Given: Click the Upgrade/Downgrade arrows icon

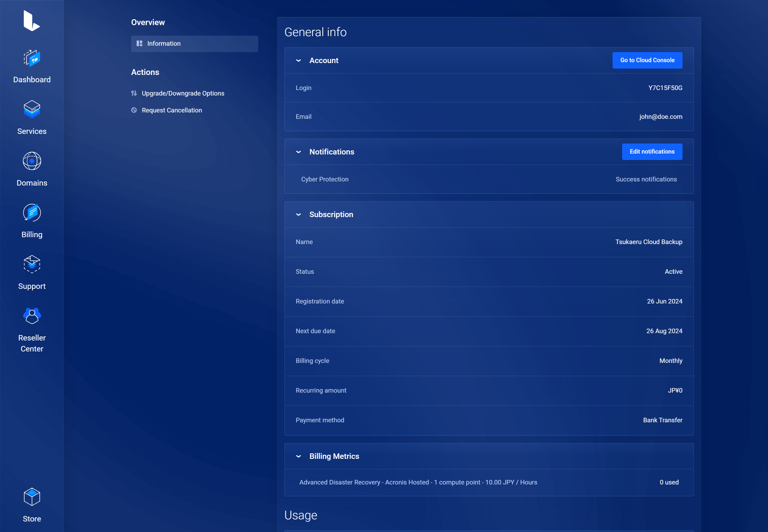Looking at the screenshot, I should coord(134,93).
